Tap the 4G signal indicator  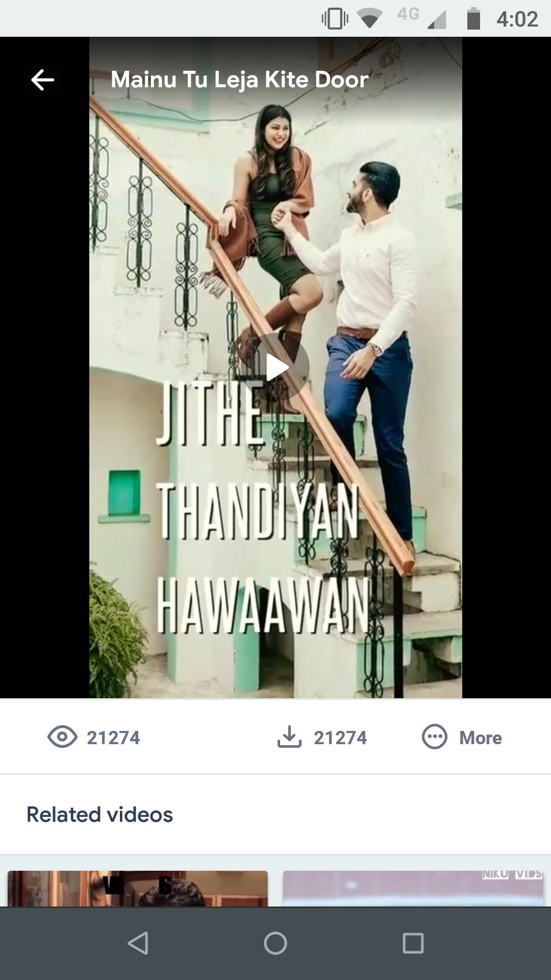(x=421, y=18)
